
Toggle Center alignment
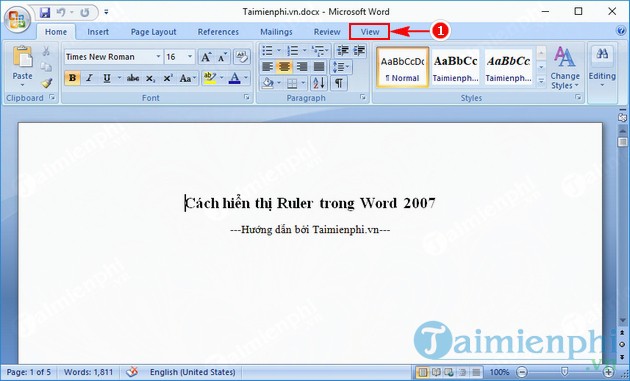click(284, 67)
